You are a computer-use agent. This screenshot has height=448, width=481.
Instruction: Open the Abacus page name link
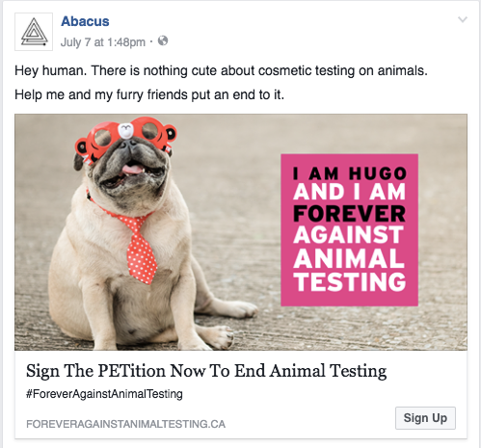(x=85, y=21)
